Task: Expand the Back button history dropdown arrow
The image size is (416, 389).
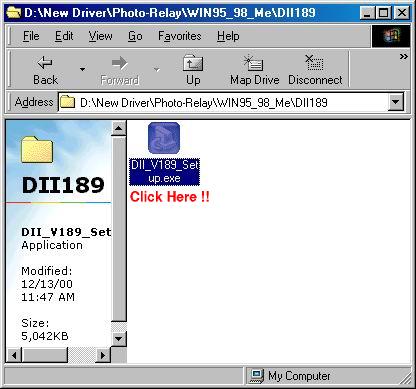Action: [x=82, y=69]
